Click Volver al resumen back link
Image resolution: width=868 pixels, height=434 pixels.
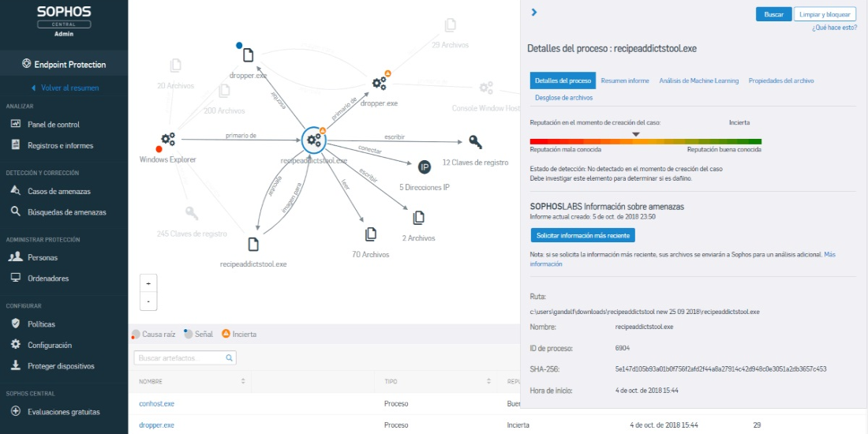[x=65, y=88]
